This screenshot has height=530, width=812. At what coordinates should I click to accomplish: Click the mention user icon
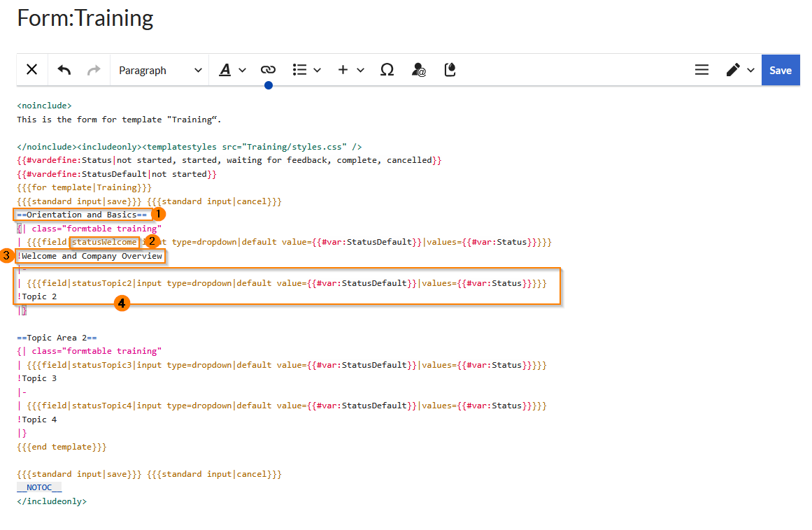click(x=419, y=70)
